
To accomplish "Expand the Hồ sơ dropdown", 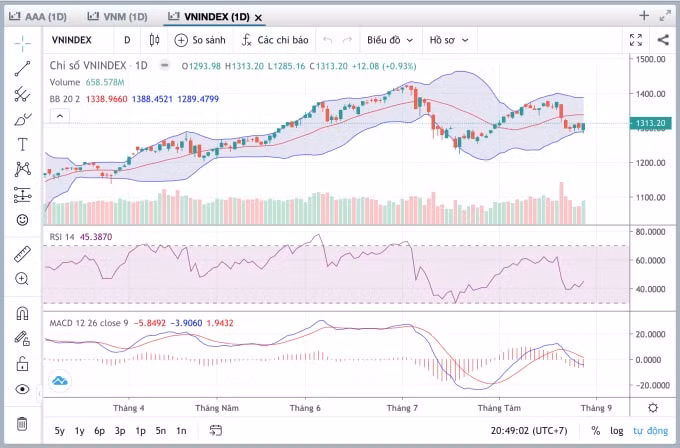I will pyautogui.click(x=449, y=40).
